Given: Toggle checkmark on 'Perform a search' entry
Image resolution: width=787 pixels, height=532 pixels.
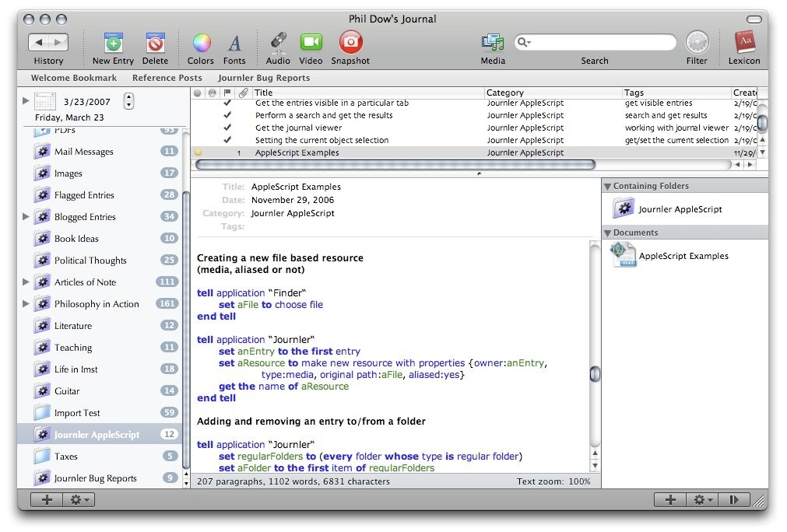Looking at the screenshot, I should click(x=227, y=116).
